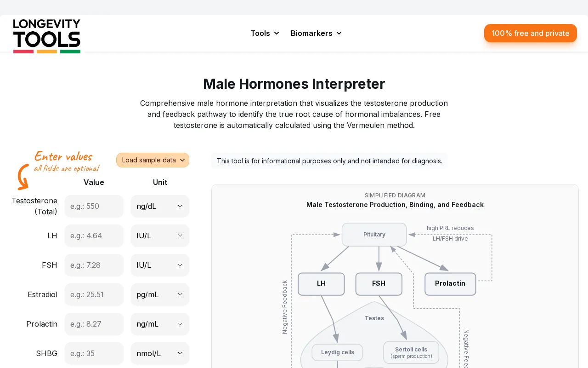The image size is (588, 368).
Task: Click the FSH value input field
Action: [x=94, y=265]
